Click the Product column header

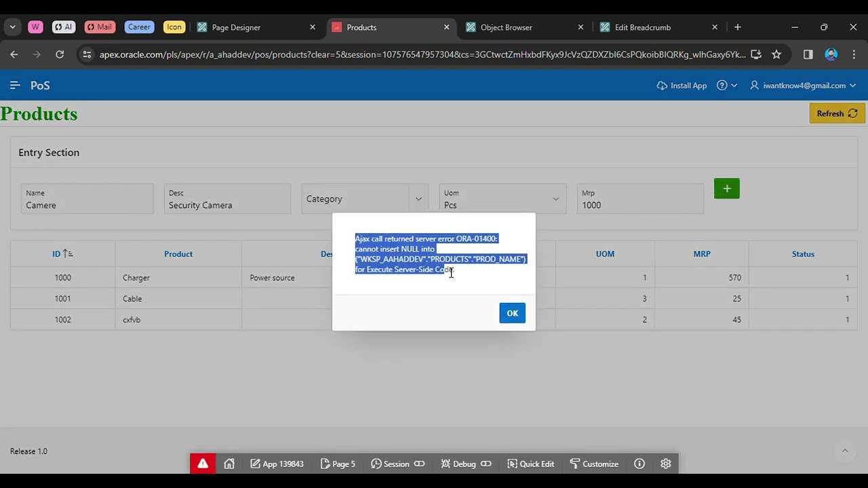[x=178, y=253]
